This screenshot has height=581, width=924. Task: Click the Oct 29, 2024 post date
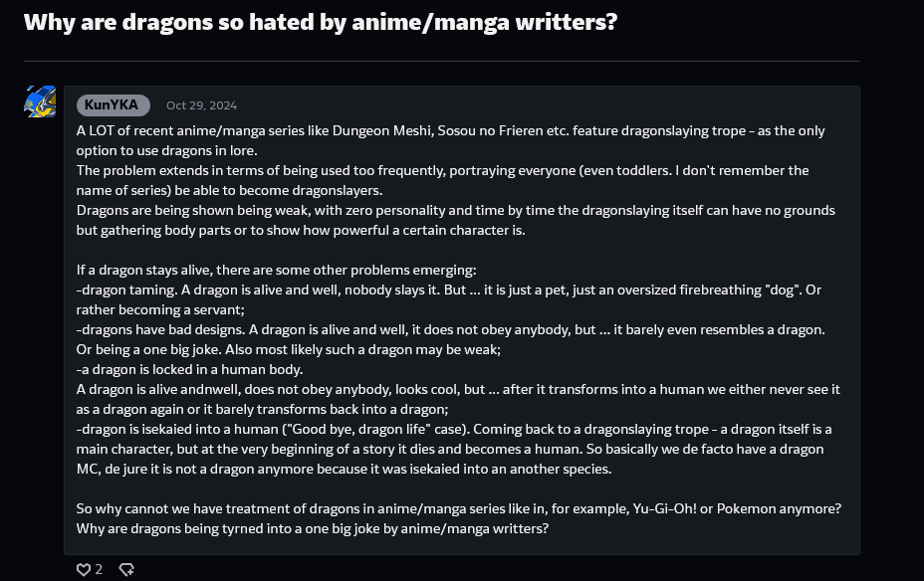[201, 105]
